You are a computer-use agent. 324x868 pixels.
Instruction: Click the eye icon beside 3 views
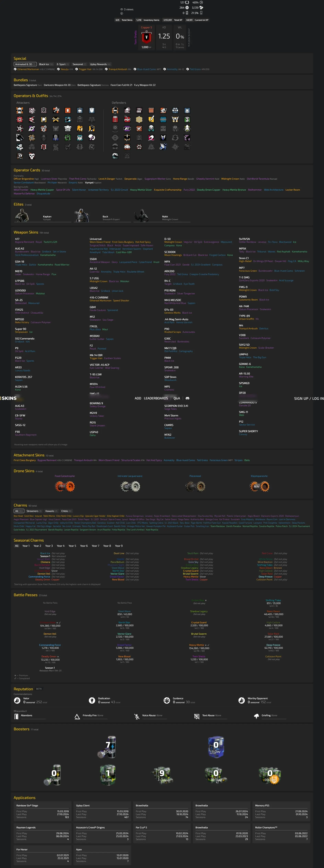[x=121, y=9]
